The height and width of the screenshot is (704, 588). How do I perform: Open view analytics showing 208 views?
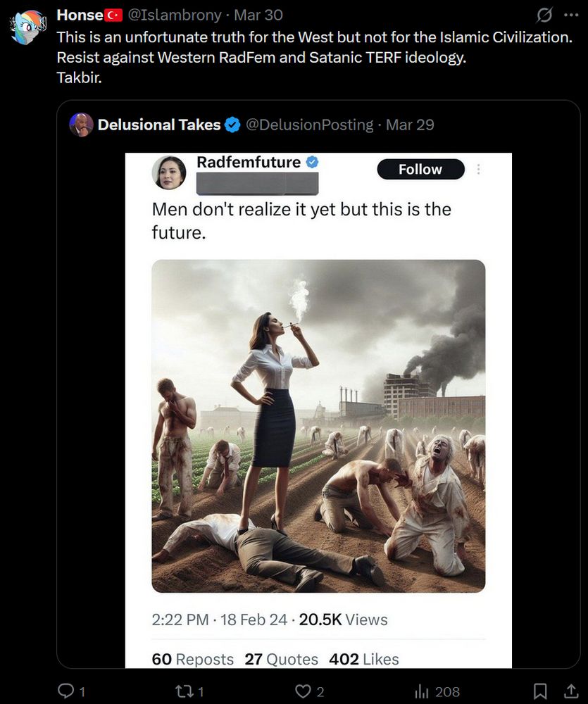(423, 691)
